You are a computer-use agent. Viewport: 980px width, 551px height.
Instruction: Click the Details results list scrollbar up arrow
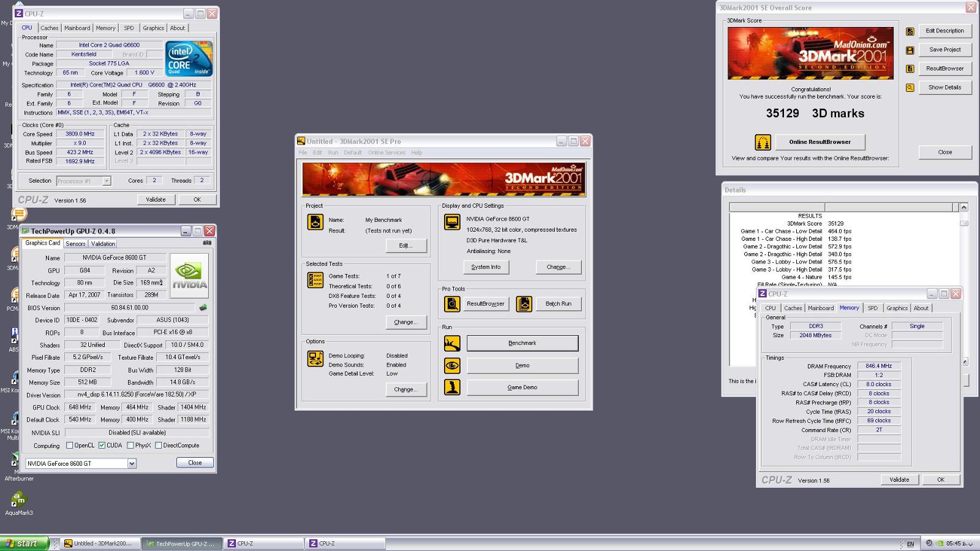point(963,207)
